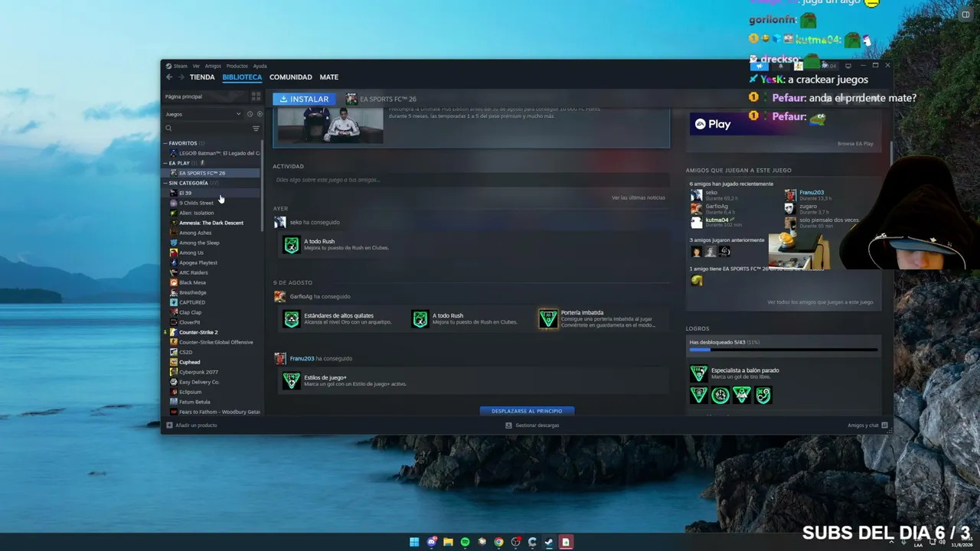The width and height of the screenshot is (980, 551).
Task: Click the CloverPit game icon
Action: pos(174,322)
